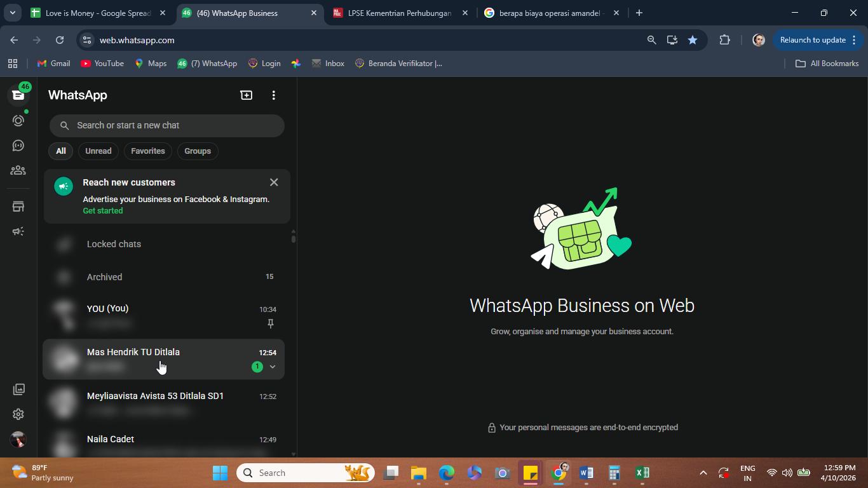The image size is (868, 488).
Task: Click the Relaunch to update button
Action: click(x=818, y=40)
